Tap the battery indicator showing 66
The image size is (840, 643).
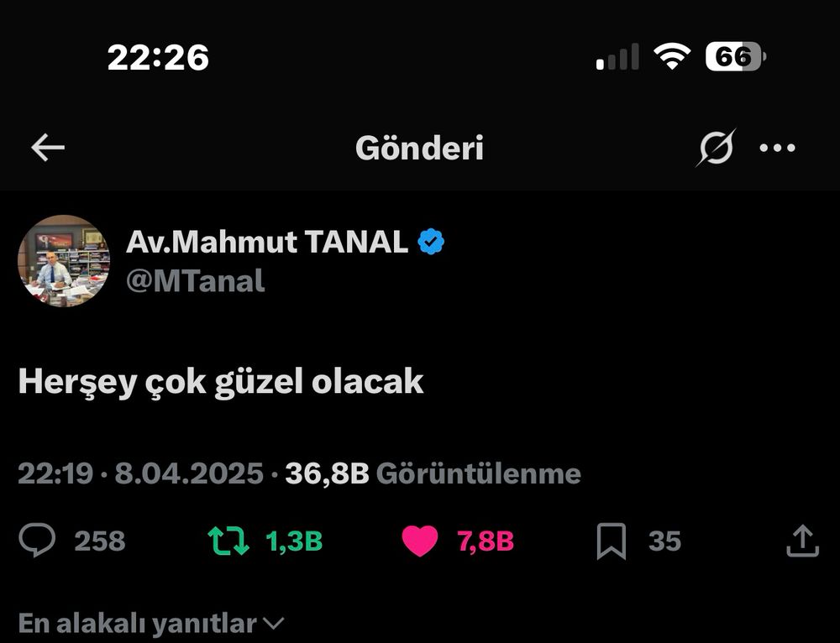[736, 56]
